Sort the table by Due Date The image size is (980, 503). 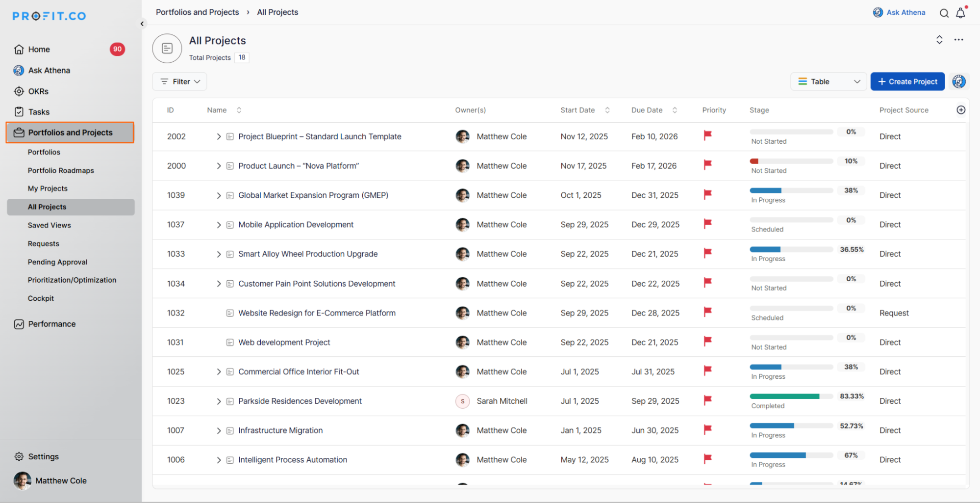(x=675, y=110)
